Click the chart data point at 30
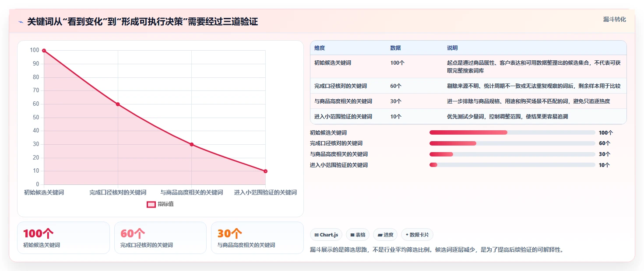The width and height of the screenshot is (644, 271). tap(192, 144)
